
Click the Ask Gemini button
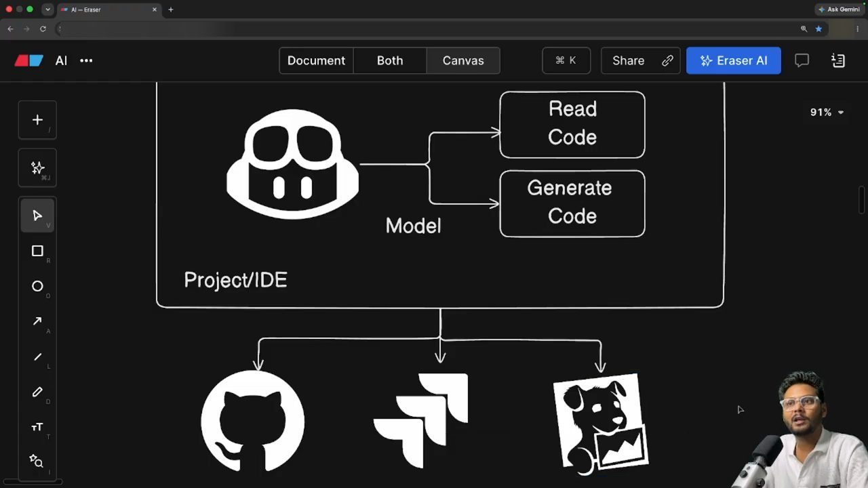(x=839, y=9)
